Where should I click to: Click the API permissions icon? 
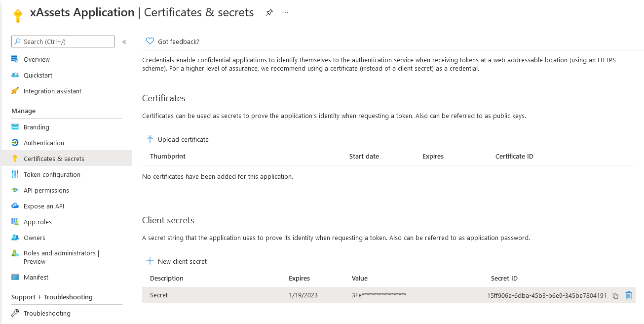pos(15,190)
